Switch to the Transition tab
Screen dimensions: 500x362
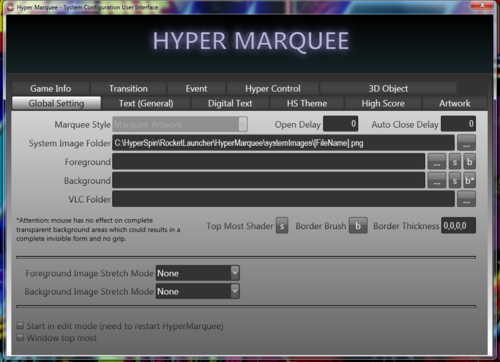128,88
